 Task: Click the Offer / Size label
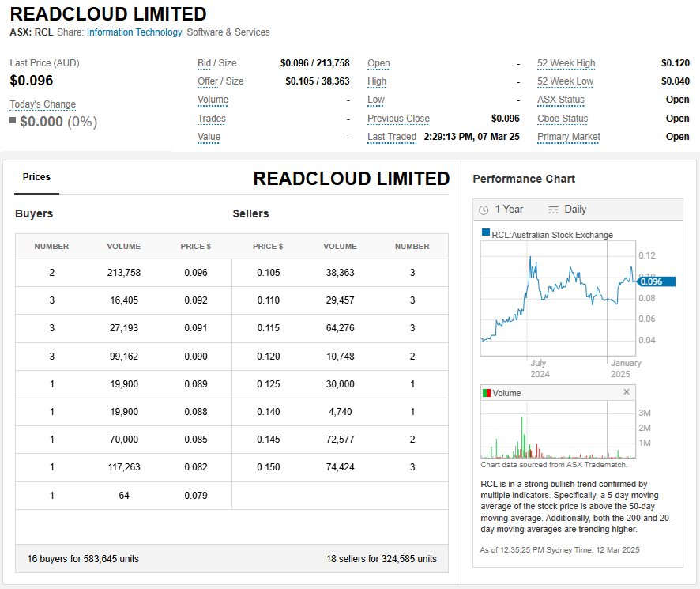[220, 81]
